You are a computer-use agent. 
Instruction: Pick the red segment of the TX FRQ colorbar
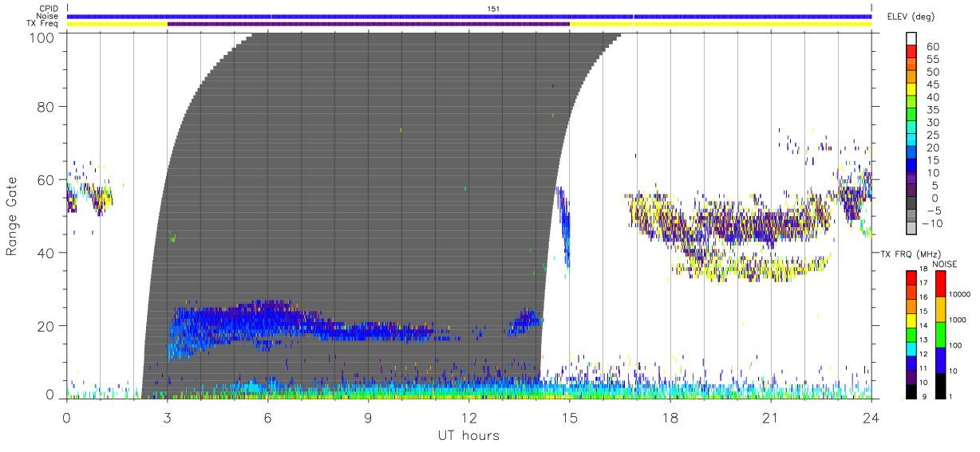[x=911, y=278]
